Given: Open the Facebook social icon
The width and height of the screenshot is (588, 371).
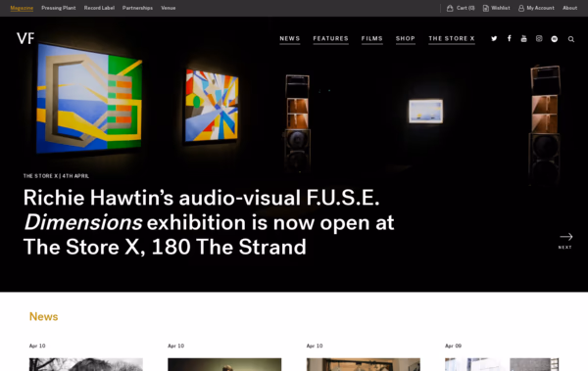Looking at the screenshot, I should tap(509, 38).
